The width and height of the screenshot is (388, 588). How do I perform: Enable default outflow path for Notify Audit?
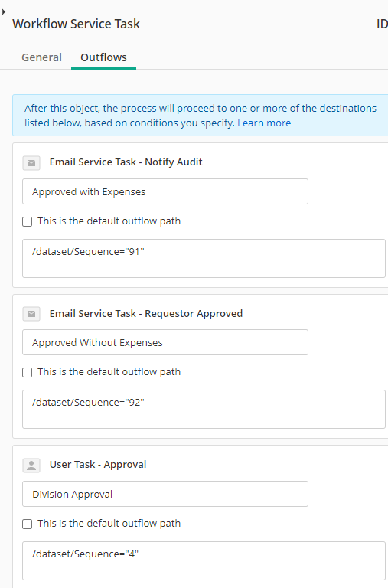pos(28,221)
